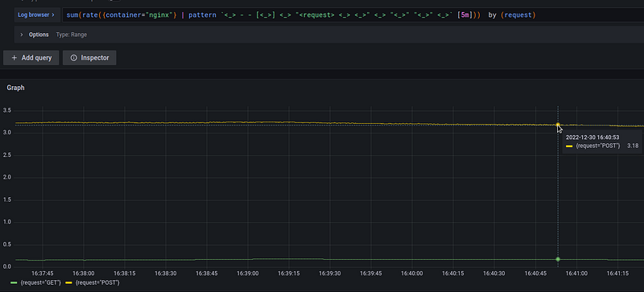
Task: Click the yellow POST legend color swatch
Action: [69, 283]
